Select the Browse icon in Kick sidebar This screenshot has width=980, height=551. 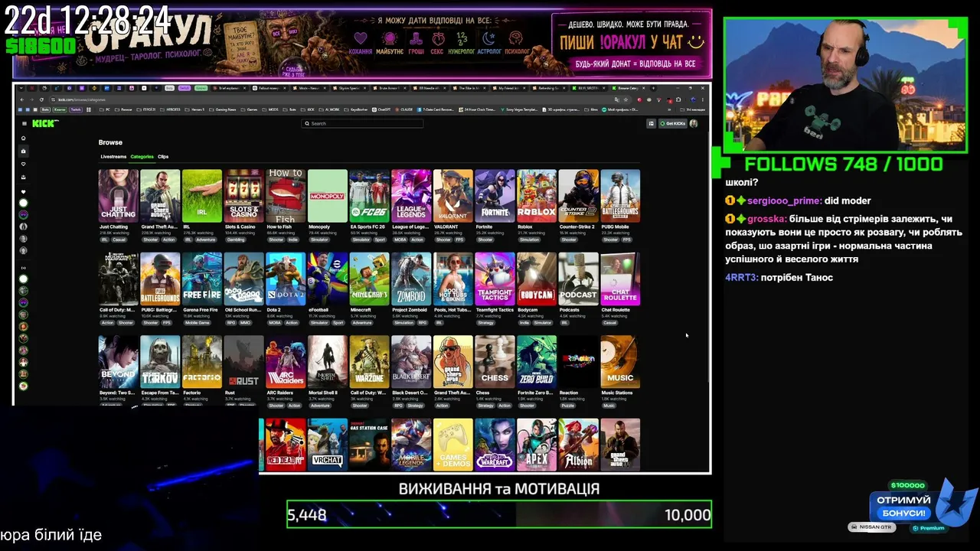[23, 152]
